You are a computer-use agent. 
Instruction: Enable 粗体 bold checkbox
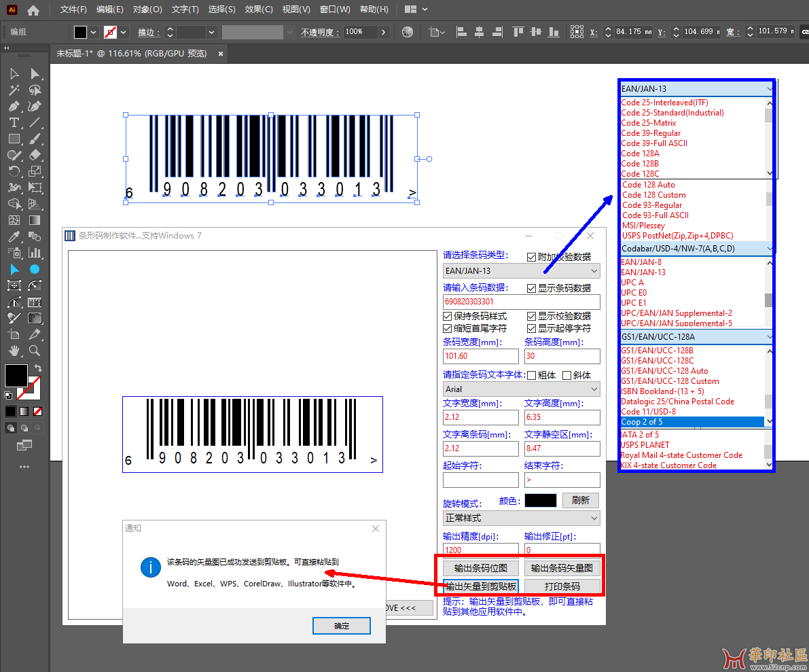point(531,376)
